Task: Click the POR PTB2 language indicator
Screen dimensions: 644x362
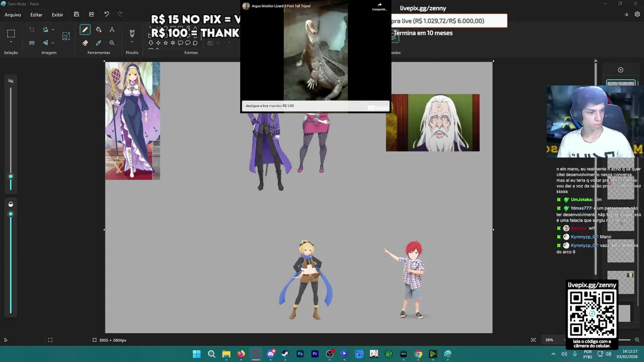Action: tap(588, 354)
